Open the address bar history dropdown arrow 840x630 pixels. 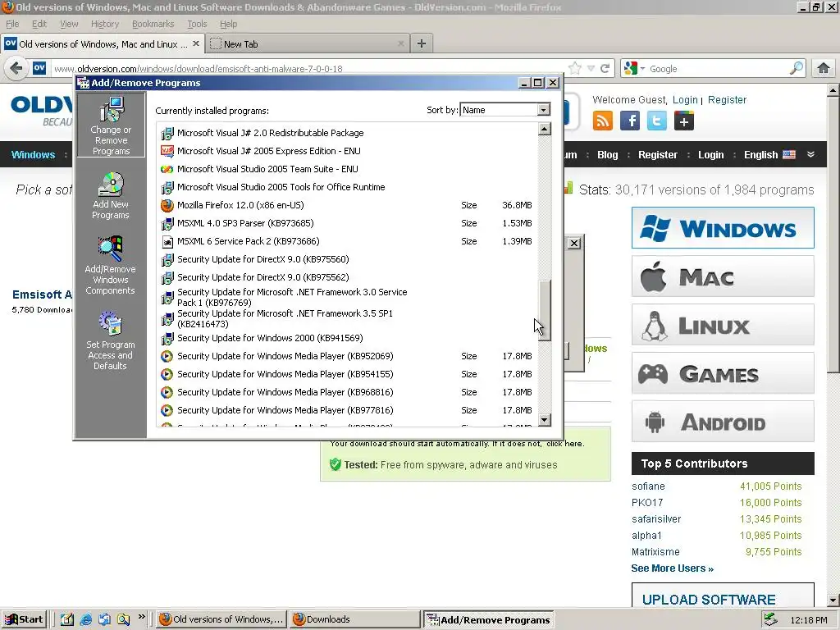pos(591,69)
